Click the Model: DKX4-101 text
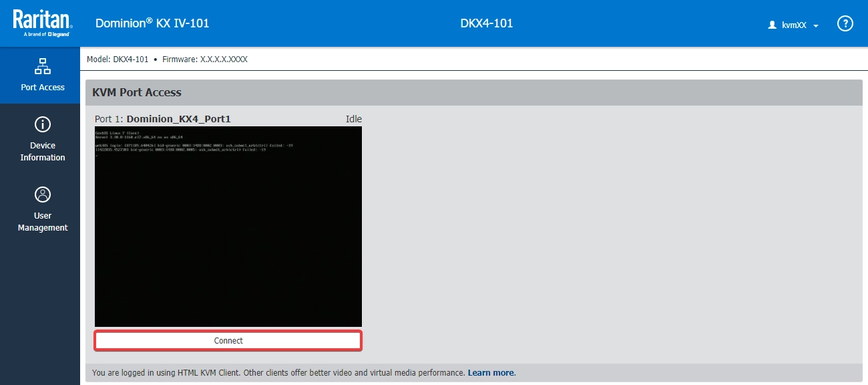This screenshot has width=868, height=385. pos(118,59)
